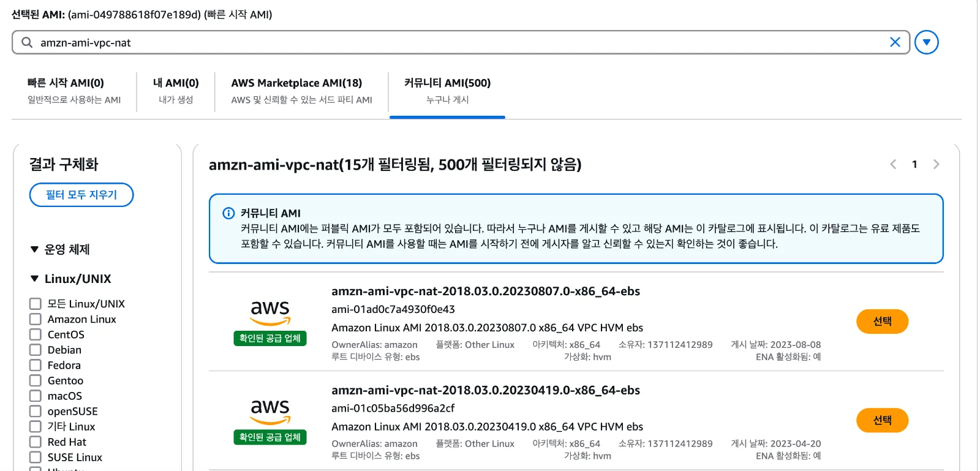Image resolution: width=980 pixels, height=471 pixels.
Task: Check the Amazon Linux filter
Action: [x=36, y=319]
